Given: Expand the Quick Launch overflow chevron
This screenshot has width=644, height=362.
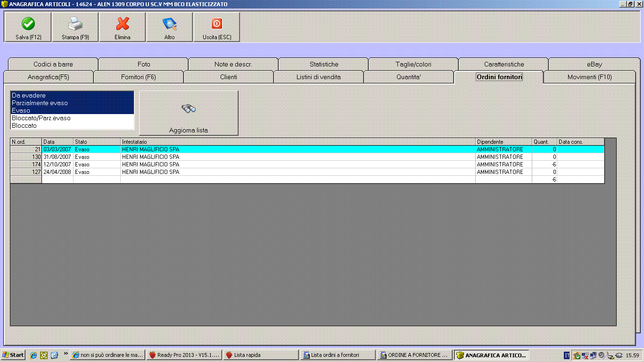Looking at the screenshot, I should 66,354.
